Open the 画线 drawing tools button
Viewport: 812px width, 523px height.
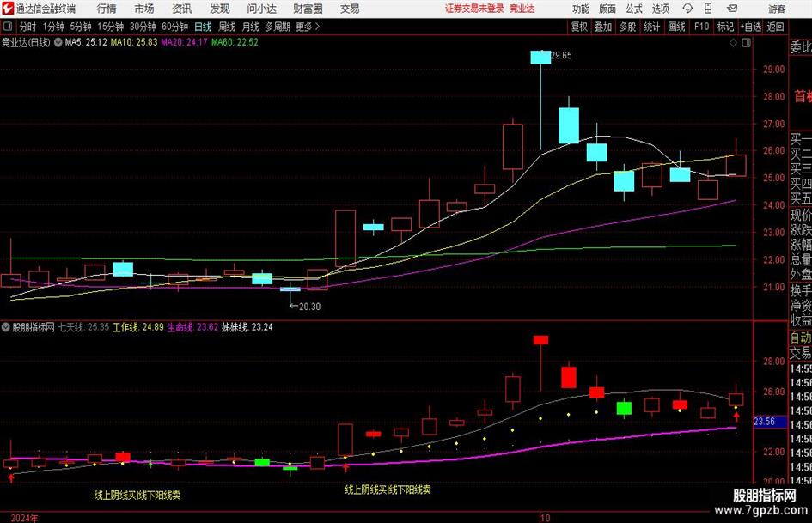676,27
